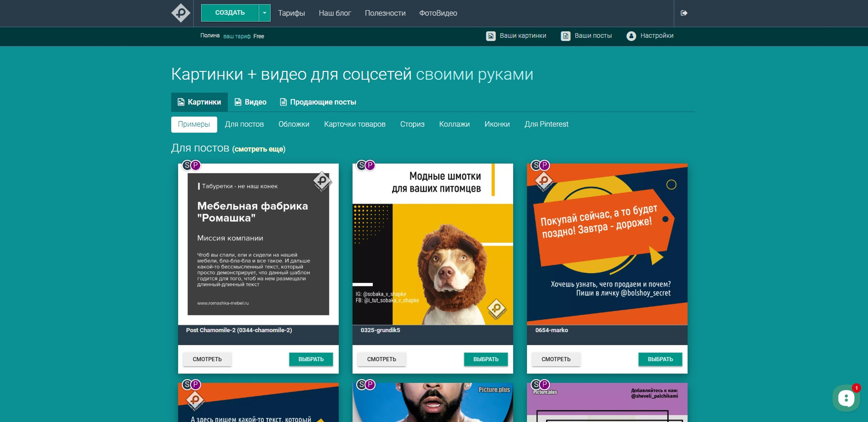Viewport: 868px width, 422px height.
Task: Open the 'А здесь пишем' template thumbnail
Action: pos(258,403)
